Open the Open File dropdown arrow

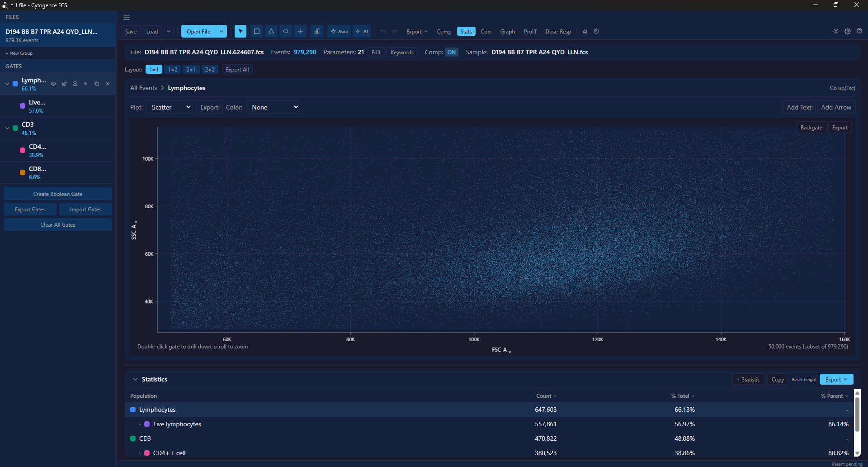pos(222,31)
